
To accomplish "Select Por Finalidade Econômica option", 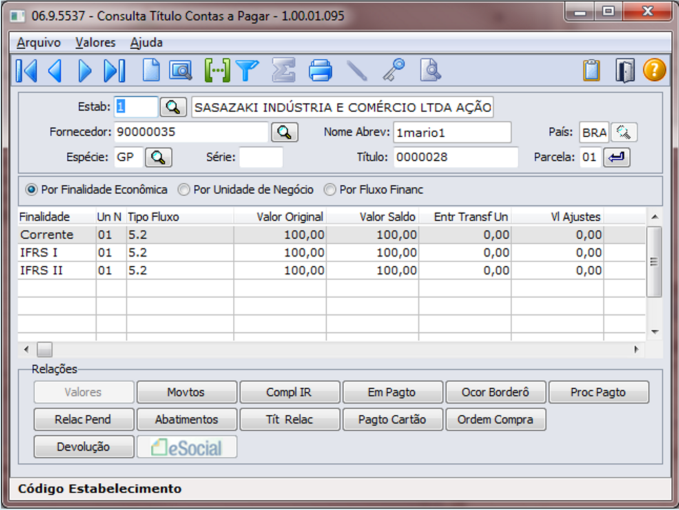I will point(96,190).
